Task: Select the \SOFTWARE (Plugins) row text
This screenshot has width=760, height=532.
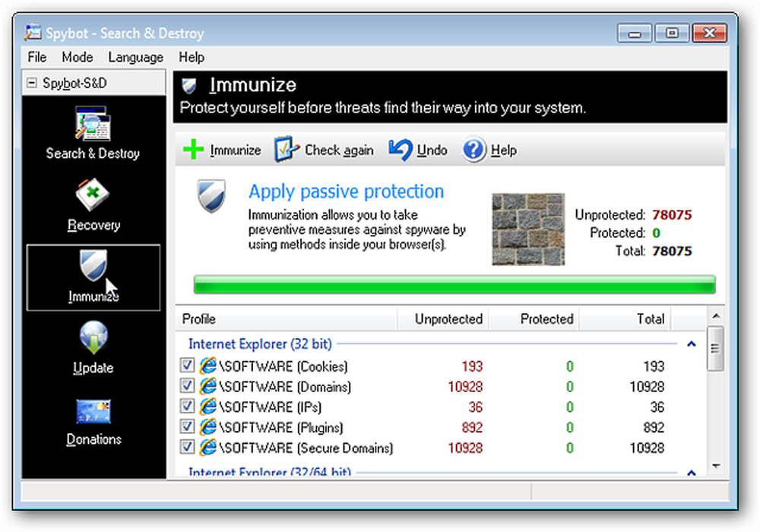Action: click(281, 427)
